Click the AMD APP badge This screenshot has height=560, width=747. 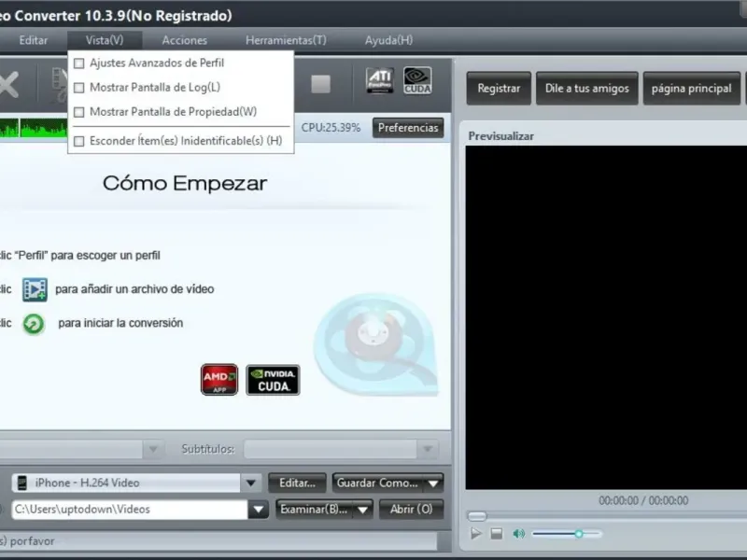coord(219,380)
